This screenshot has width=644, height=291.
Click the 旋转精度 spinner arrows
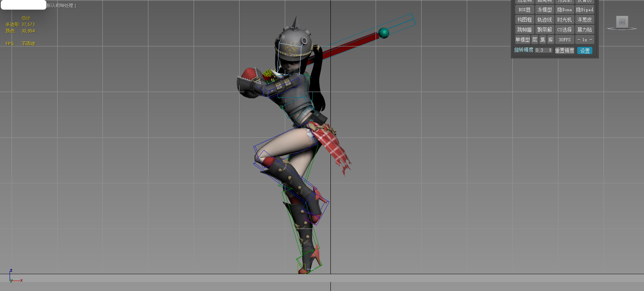(x=550, y=50)
